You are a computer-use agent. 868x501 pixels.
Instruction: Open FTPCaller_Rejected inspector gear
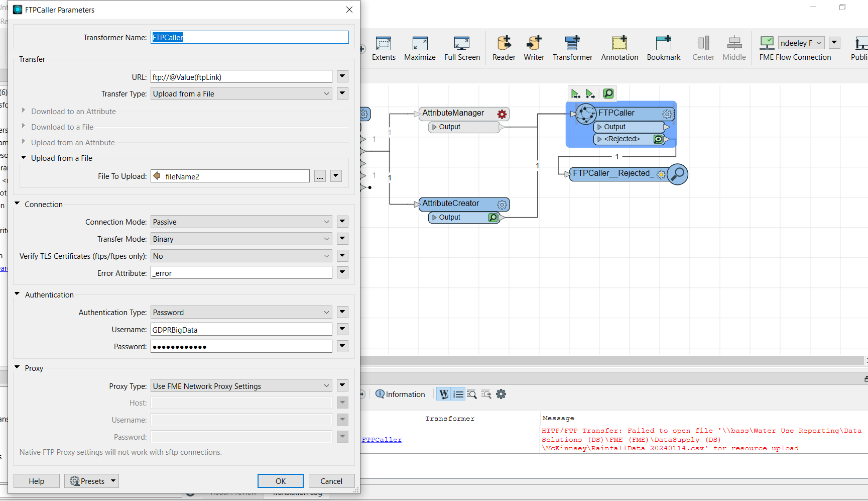pos(661,174)
